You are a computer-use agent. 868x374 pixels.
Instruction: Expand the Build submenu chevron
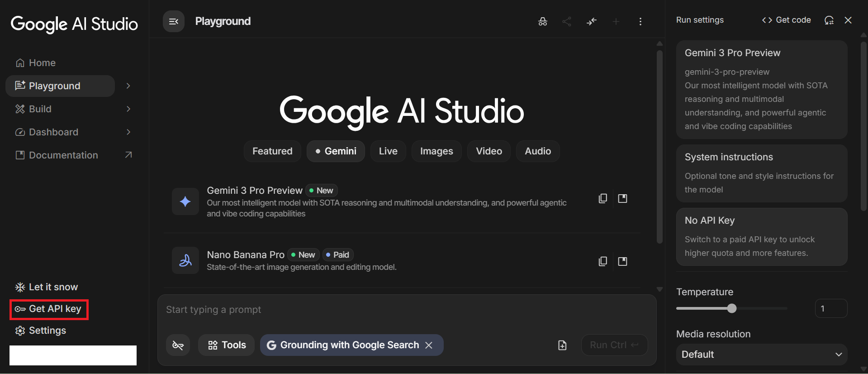coord(128,109)
